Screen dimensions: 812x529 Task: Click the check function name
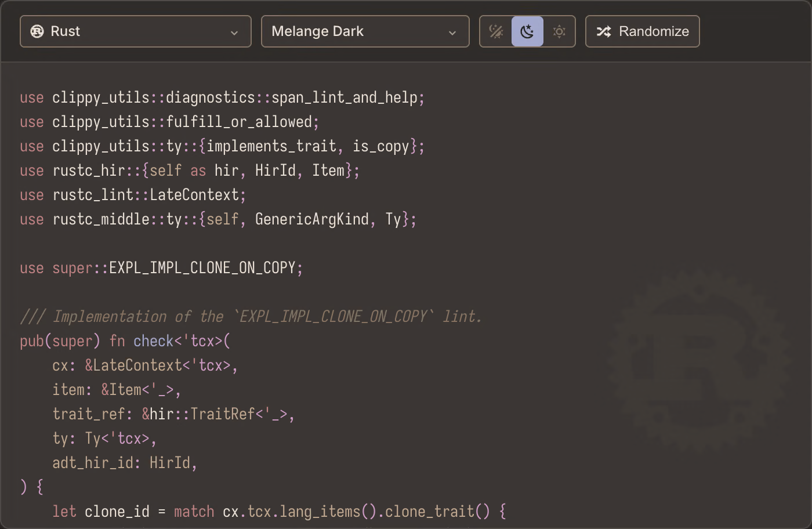(154, 341)
